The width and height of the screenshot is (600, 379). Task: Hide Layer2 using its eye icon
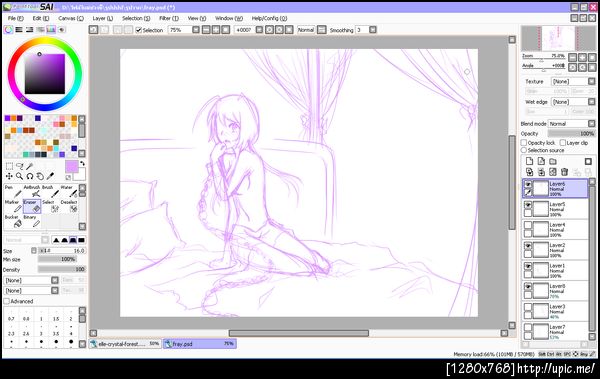click(x=528, y=245)
